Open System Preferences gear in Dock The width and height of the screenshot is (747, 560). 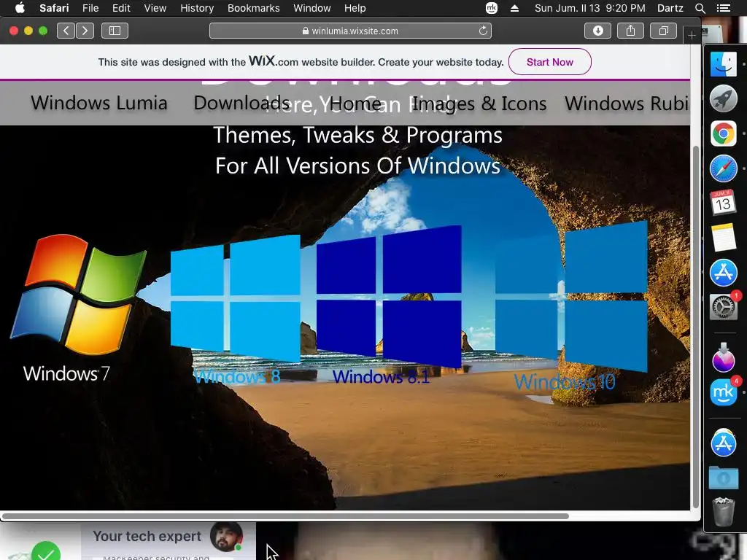(723, 307)
